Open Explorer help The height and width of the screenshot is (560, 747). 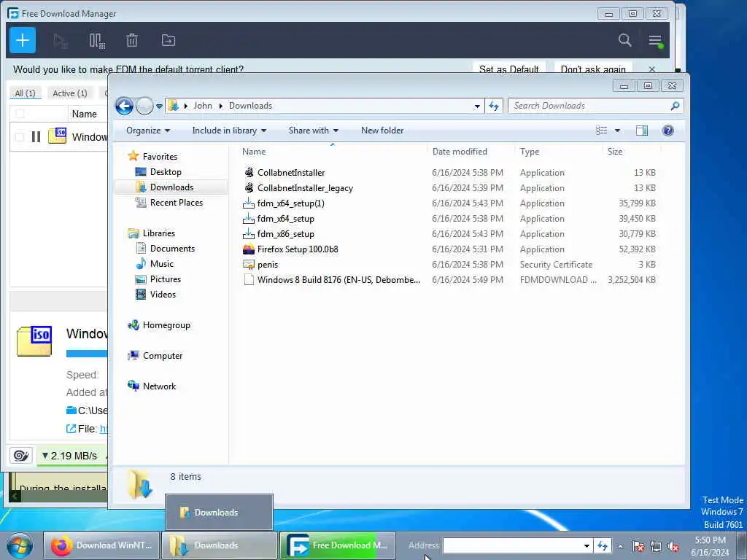[x=668, y=131]
